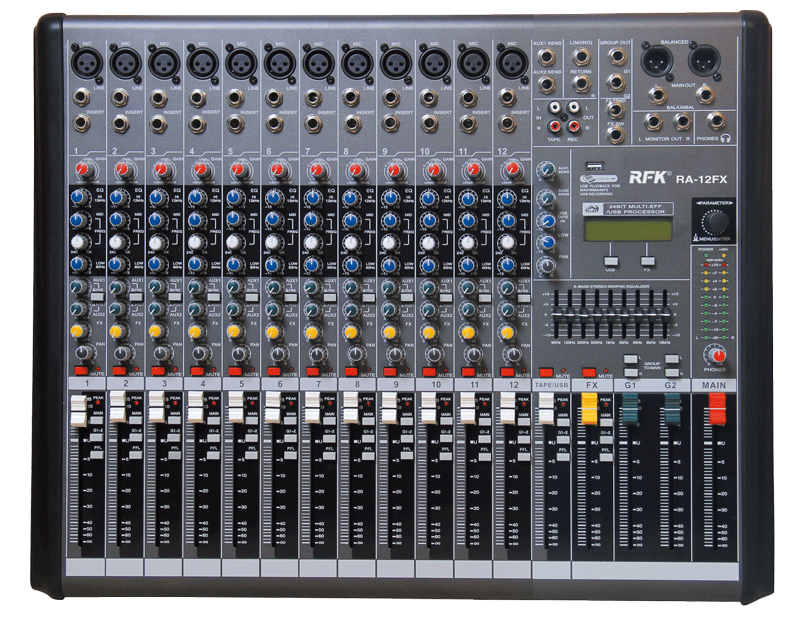Click the channel 1 MIC XLR input
The image size is (800, 627).
[82, 62]
